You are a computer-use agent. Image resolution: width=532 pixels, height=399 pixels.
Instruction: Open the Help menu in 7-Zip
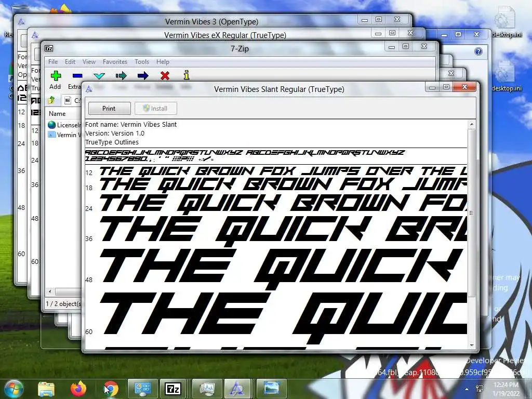(x=163, y=62)
